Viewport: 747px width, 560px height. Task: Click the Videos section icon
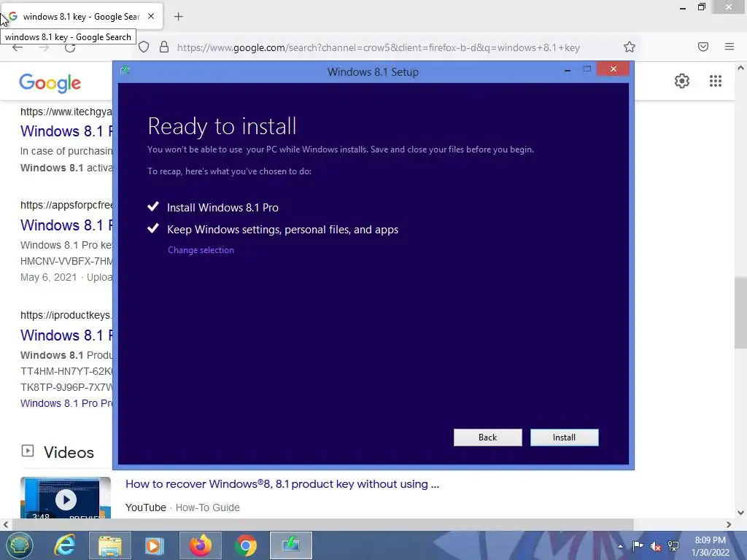point(28,451)
